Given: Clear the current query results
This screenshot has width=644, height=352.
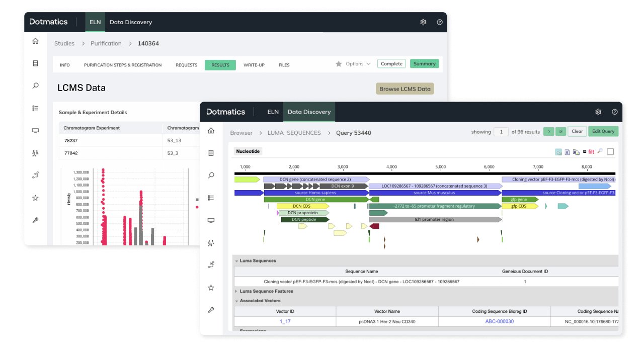Looking at the screenshot, I should 577,131.
